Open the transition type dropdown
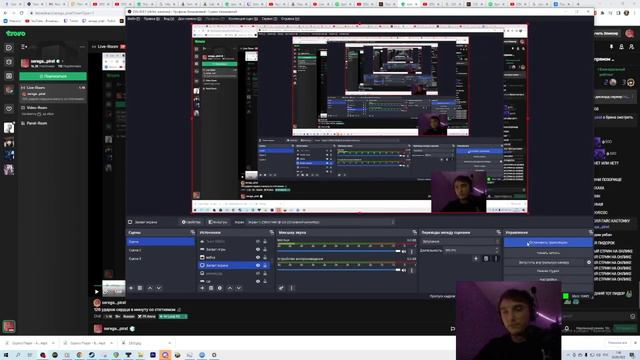Screen dimensions: 640x360 460,242
